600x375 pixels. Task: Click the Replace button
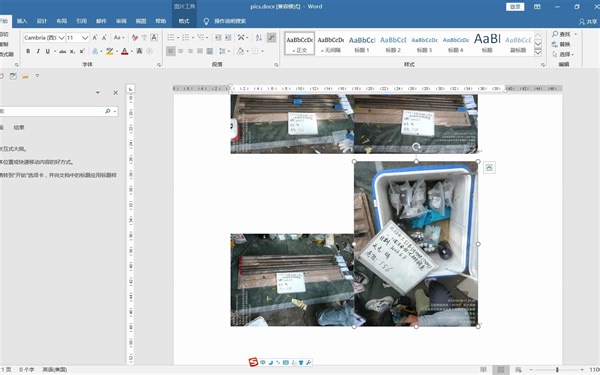tap(562, 44)
